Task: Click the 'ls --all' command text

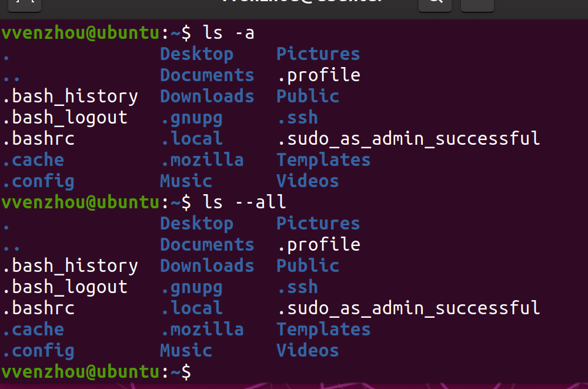Action: (x=245, y=202)
